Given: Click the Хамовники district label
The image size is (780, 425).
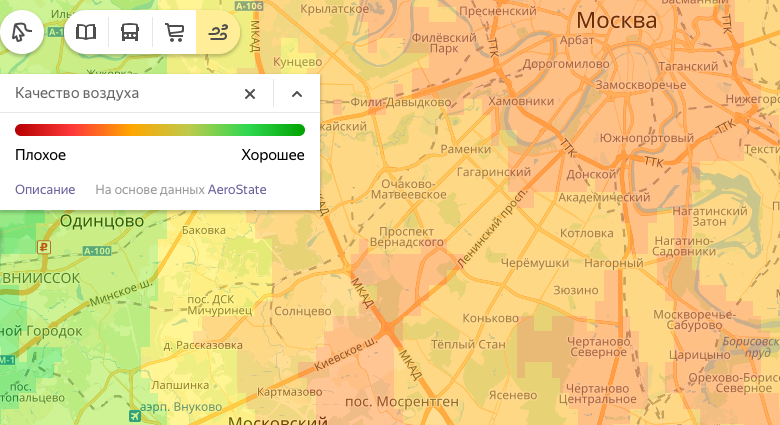Looking at the screenshot, I should (521, 101).
